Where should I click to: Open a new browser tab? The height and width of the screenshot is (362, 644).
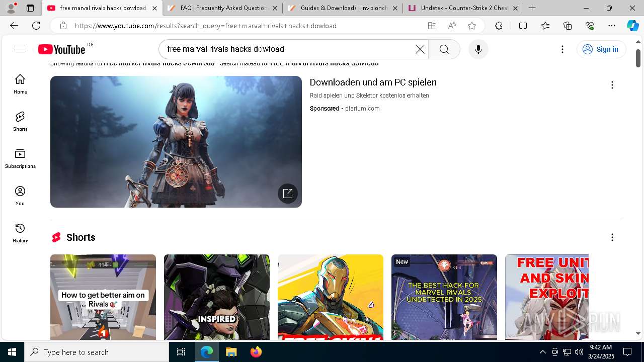(x=532, y=8)
